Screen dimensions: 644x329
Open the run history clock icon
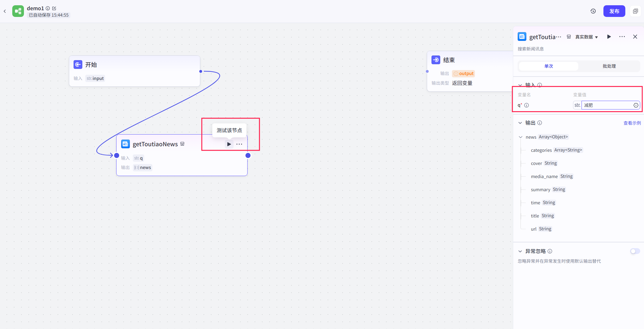[593, 11]
